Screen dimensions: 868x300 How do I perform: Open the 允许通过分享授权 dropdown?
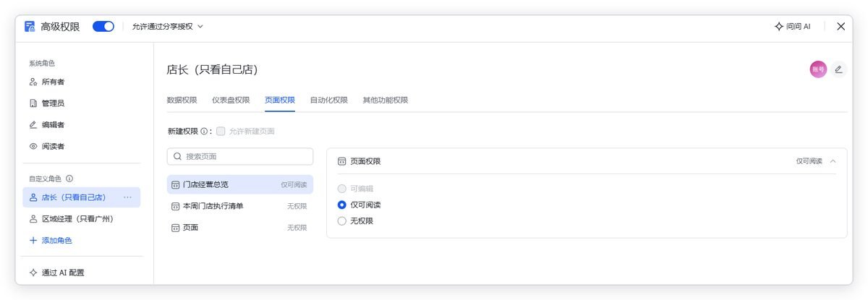pyautogui.click(x=167, y=26)
